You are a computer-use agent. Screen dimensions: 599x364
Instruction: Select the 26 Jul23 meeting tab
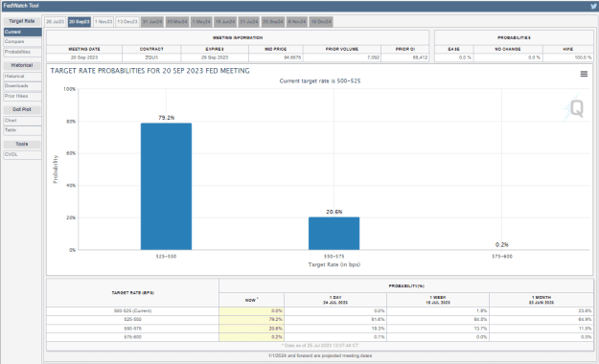(55, 22)
